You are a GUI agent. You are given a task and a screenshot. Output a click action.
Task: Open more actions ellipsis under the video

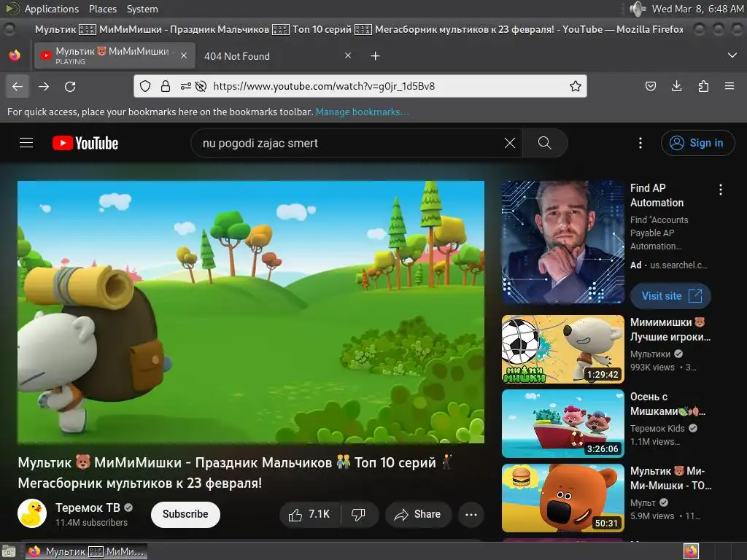point(471,514)
